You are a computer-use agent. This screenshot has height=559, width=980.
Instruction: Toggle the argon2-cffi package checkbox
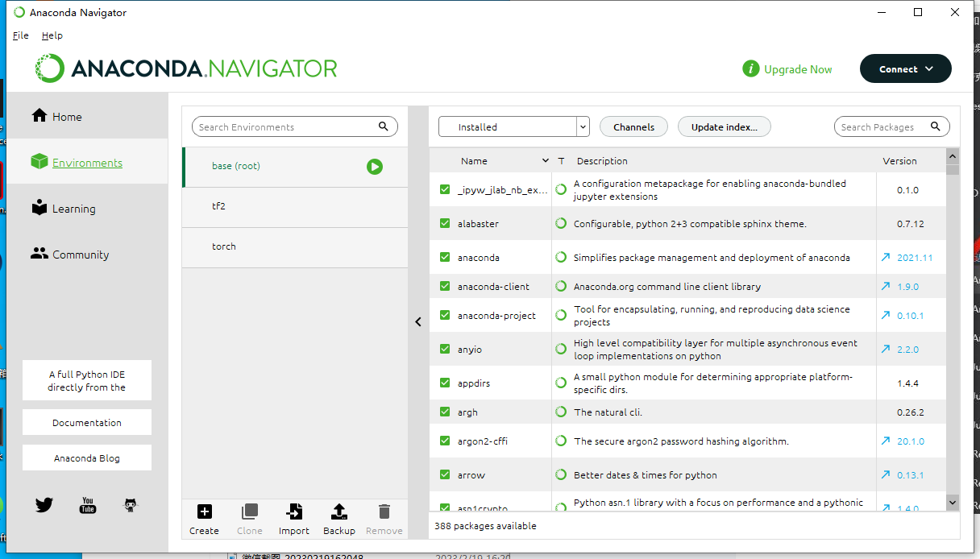tap(445, 441)
